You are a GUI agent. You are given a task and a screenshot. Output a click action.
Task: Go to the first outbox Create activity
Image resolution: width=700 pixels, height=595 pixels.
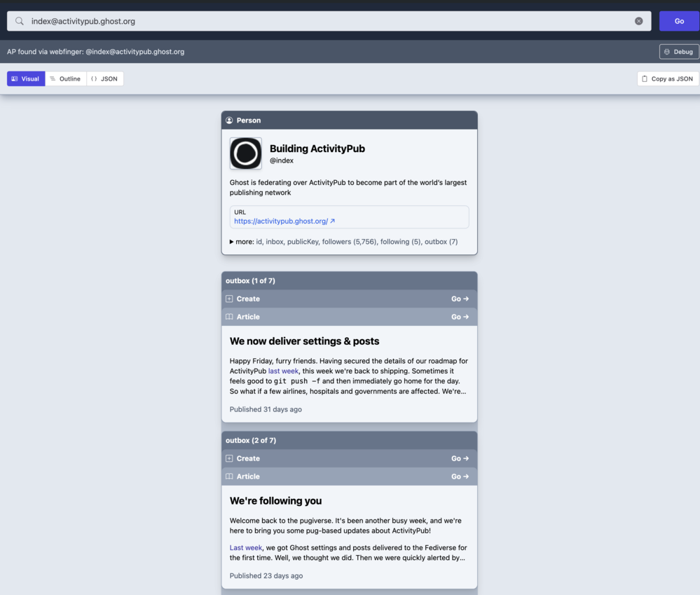[x=460, y=299]
